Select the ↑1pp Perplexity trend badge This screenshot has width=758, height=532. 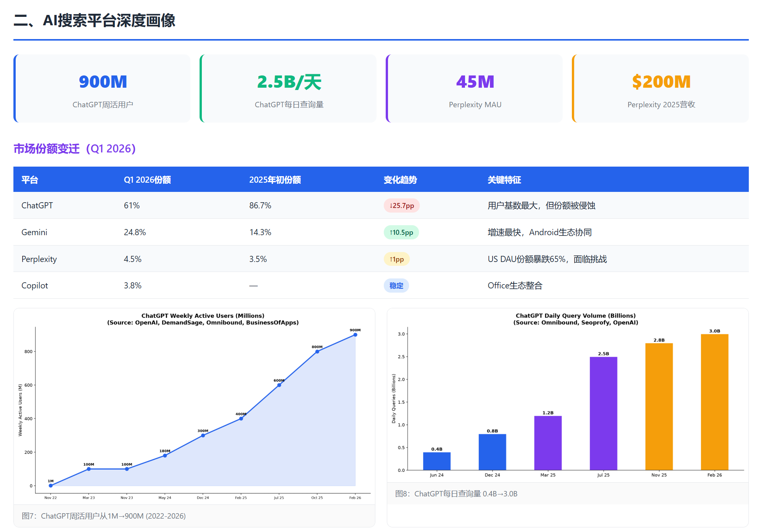pyautogui.click(x=396, y=259)
